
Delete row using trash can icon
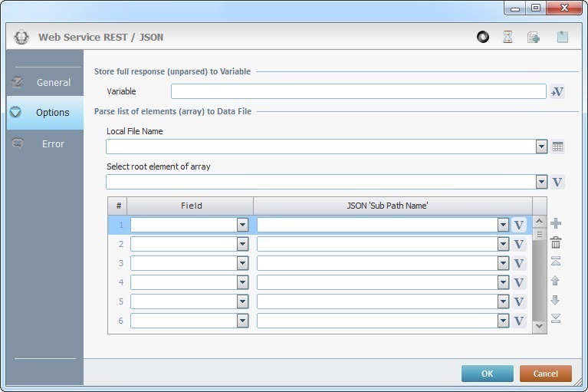(556, 242)
